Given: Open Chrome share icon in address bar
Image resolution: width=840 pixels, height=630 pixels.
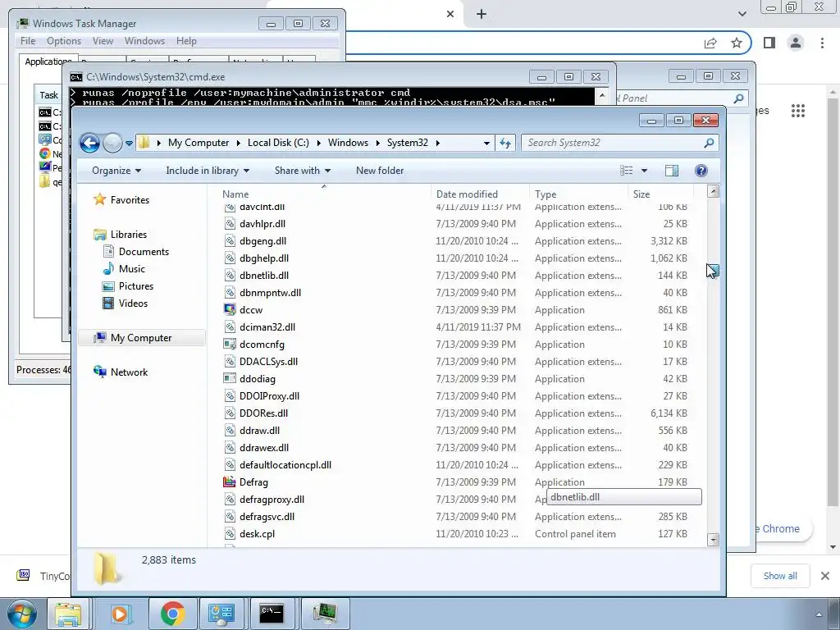Looking at the screenshot, I should (x=710, y=43).
